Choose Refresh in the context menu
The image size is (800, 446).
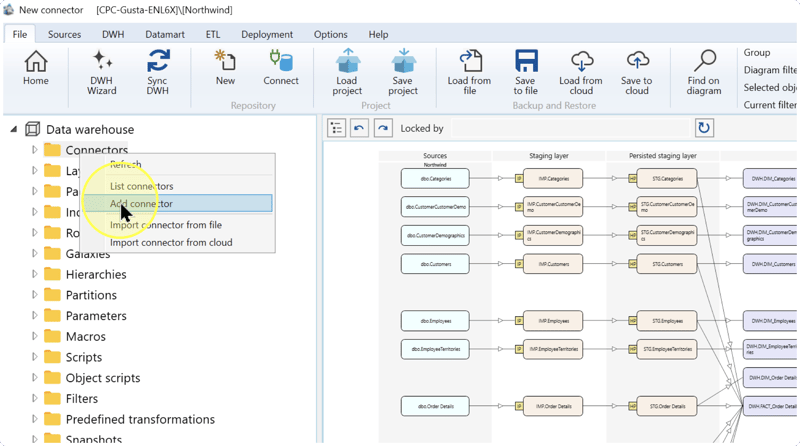tap(178, 164)
